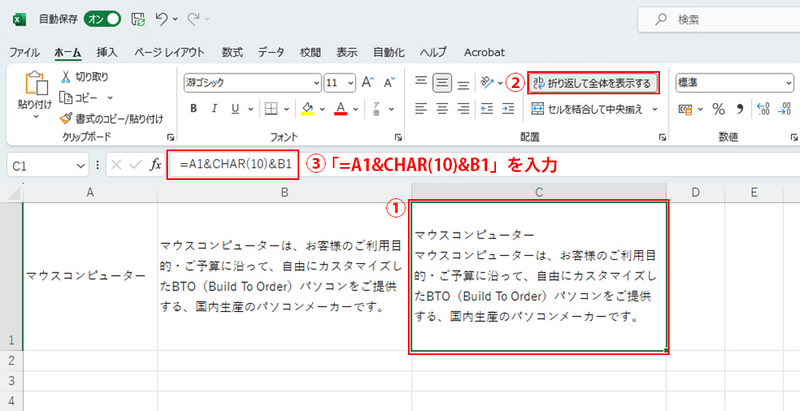Open the clipboard group dialog launcher
Screen dimensions: 800x411
(169, 137)
